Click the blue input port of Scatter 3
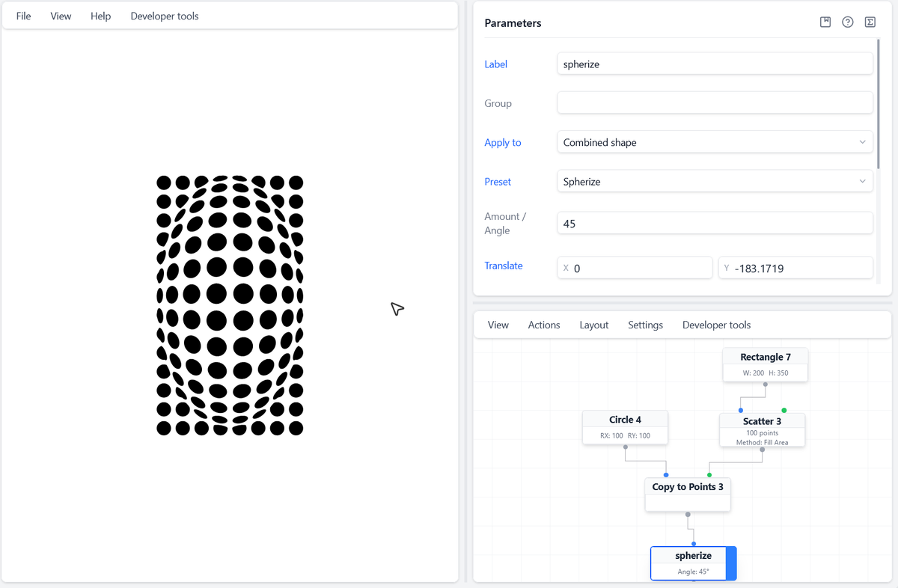The height and width of the screenshot is (588, 898). pyautogui.click(x=740, y=410)
